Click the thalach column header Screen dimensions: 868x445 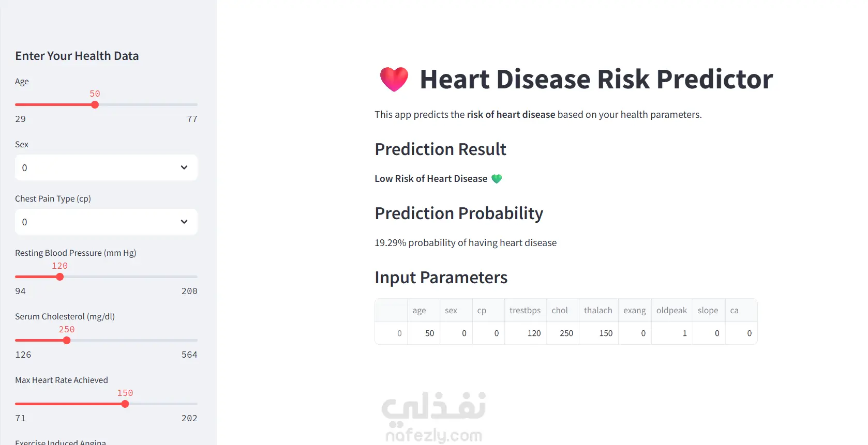click(598, 311)
